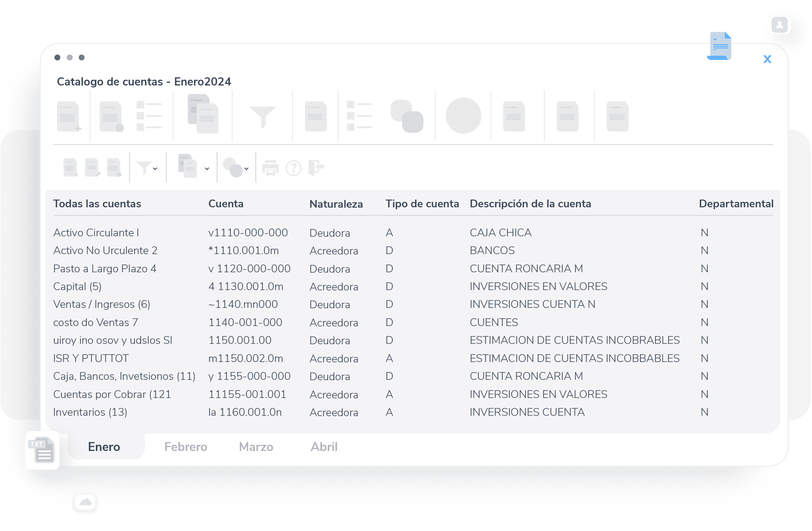The height and width of the screenshot is (531, 812).
Task: Expand the circles tool dropdown arrow
Action: [247, 169]
